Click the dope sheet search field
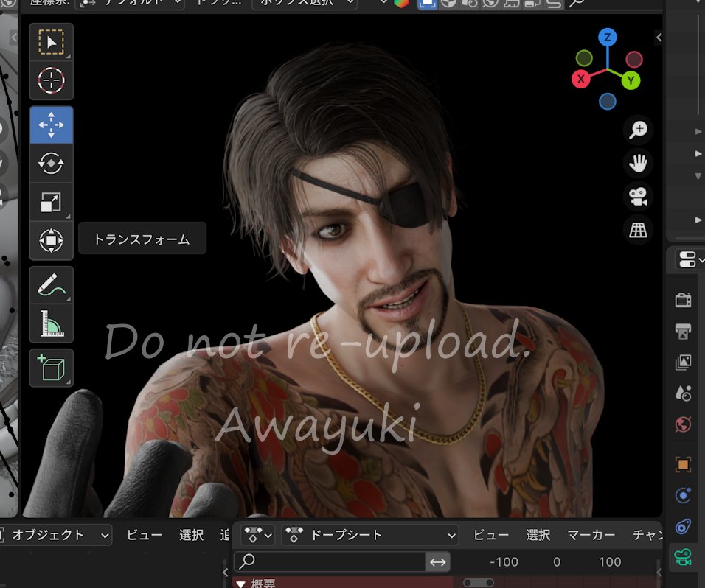Image resolution: width=705 pixels, height=588 pixels. coord(330,561)
